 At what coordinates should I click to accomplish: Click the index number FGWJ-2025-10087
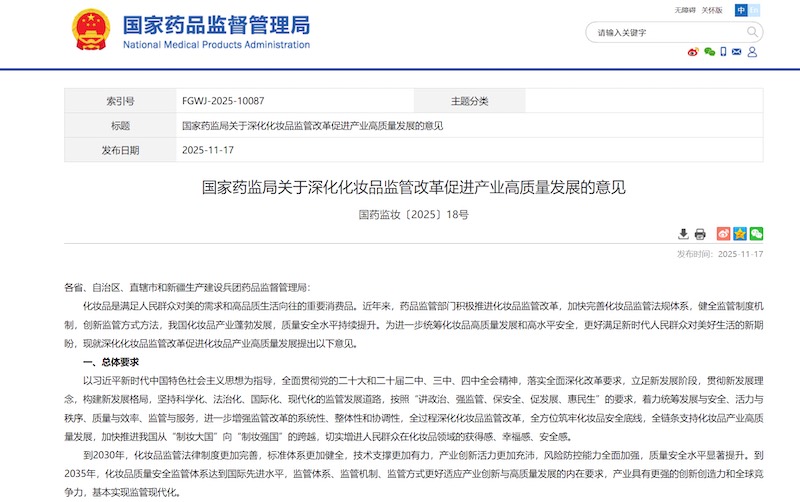222,101
